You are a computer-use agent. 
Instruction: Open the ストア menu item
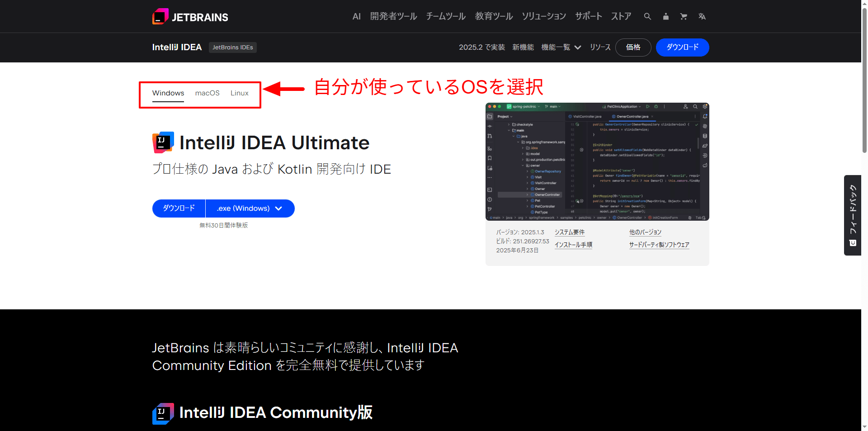pos(621,16)
